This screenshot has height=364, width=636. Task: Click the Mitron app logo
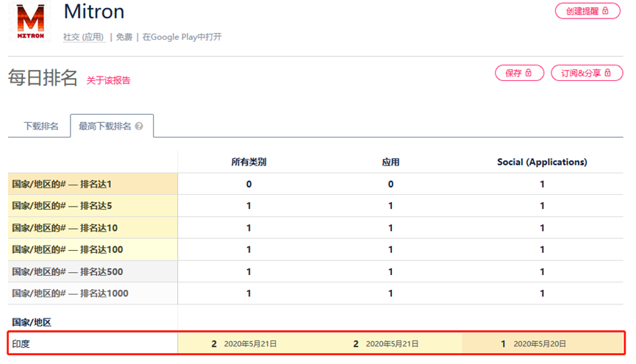30,21
